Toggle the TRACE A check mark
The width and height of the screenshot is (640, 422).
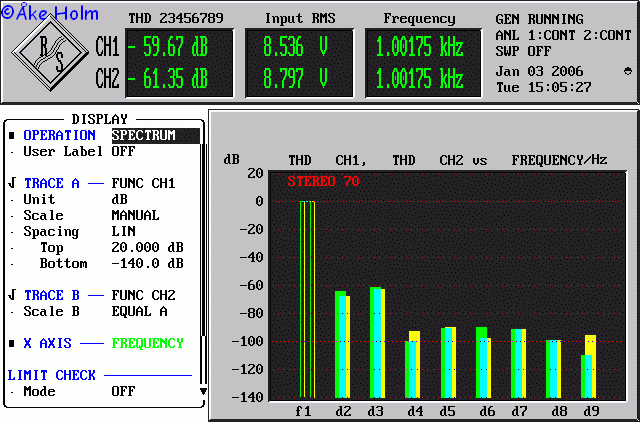(11, 183)
